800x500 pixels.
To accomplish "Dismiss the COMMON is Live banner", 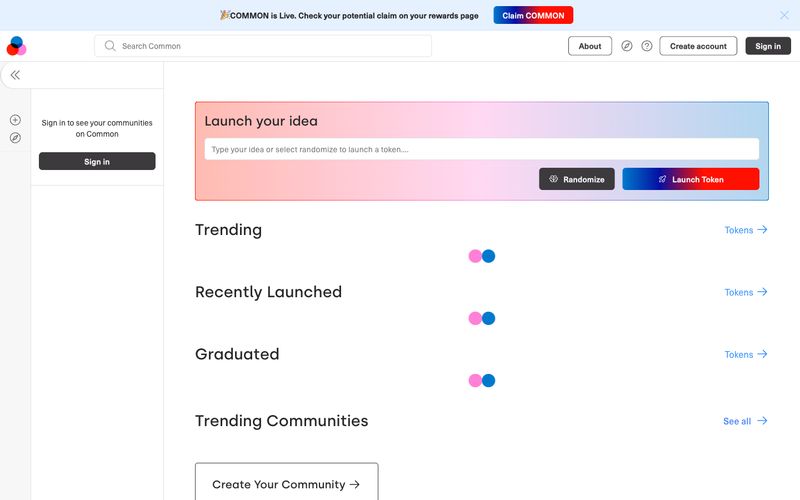I will pos(784,15).
